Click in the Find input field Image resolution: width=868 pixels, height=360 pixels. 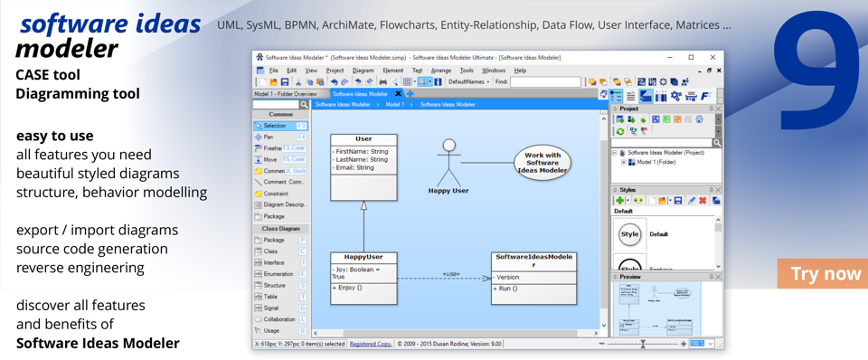(545, 82)
